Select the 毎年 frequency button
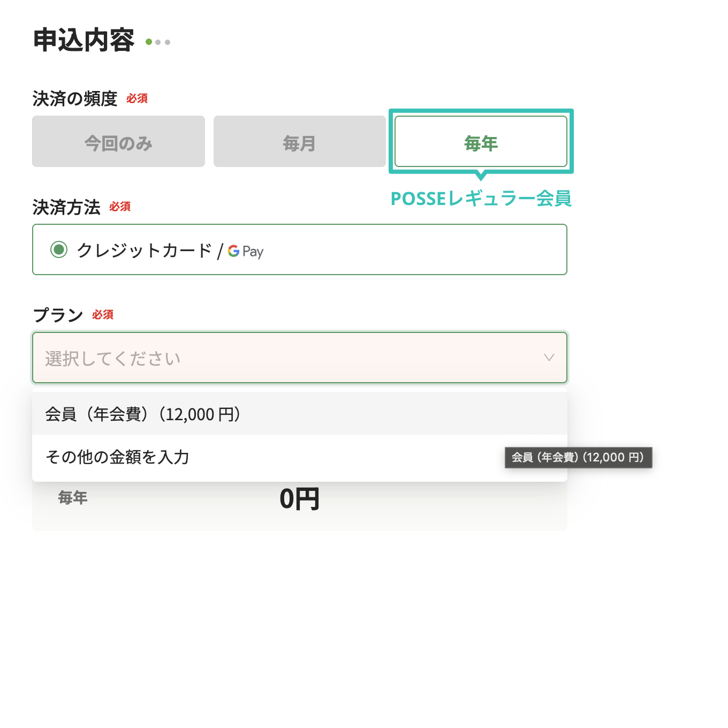 click(x=481, y=142)
